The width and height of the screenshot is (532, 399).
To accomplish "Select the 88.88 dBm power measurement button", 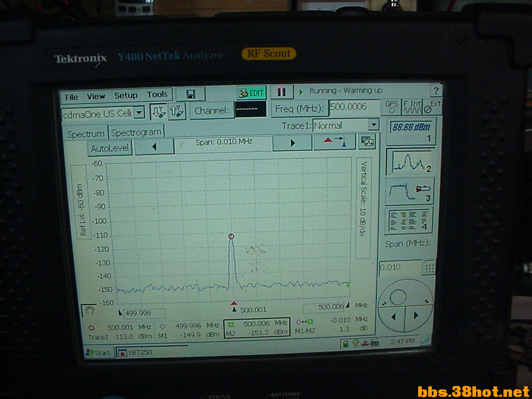I will [x=410, y=132].
